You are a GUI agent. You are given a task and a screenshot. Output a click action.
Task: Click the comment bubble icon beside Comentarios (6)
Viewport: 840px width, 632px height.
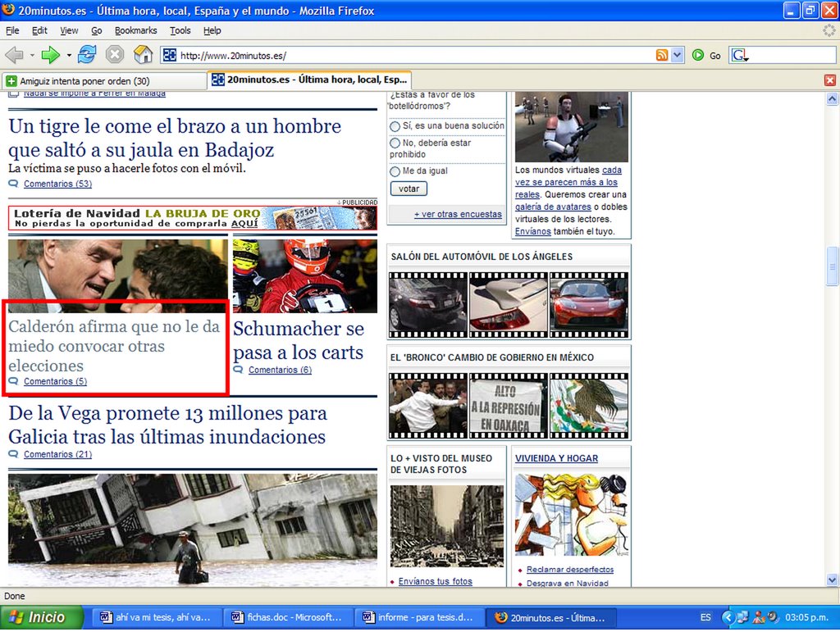point(239,369)
